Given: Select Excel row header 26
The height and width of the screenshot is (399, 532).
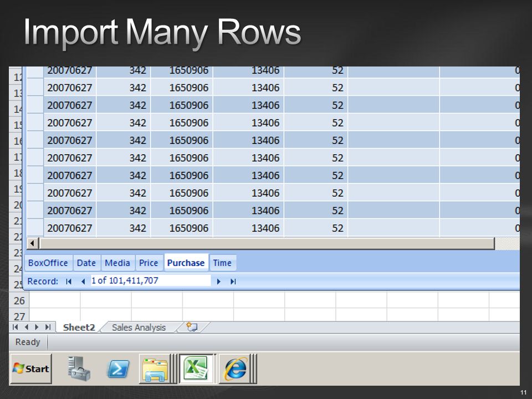Looking at the screenshot, I should click(x=19, y=300).
